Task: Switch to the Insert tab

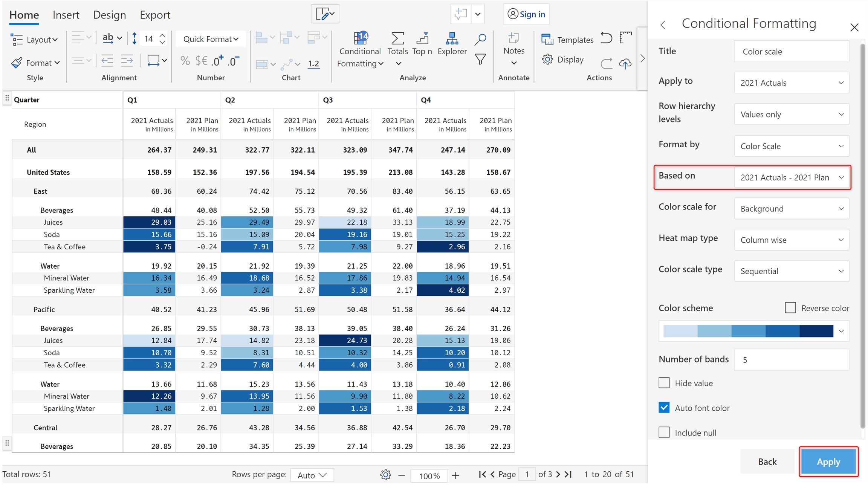Action: 66,15
